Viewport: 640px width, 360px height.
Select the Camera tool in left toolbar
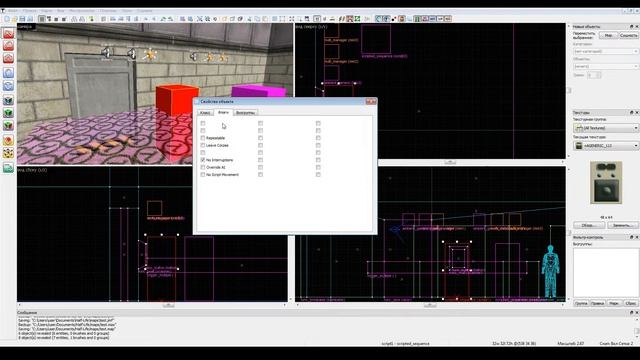pyautogui.click(x=8, y=58)
